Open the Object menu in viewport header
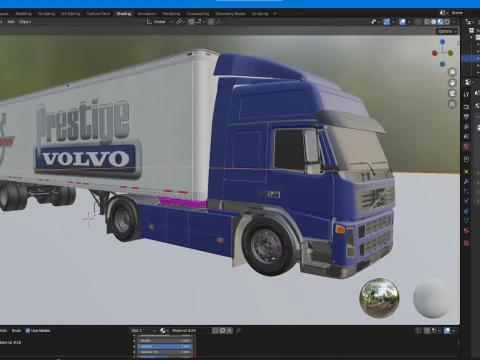Image resolution: width=480 pixels, height=360 pixels. pos(25,22)
